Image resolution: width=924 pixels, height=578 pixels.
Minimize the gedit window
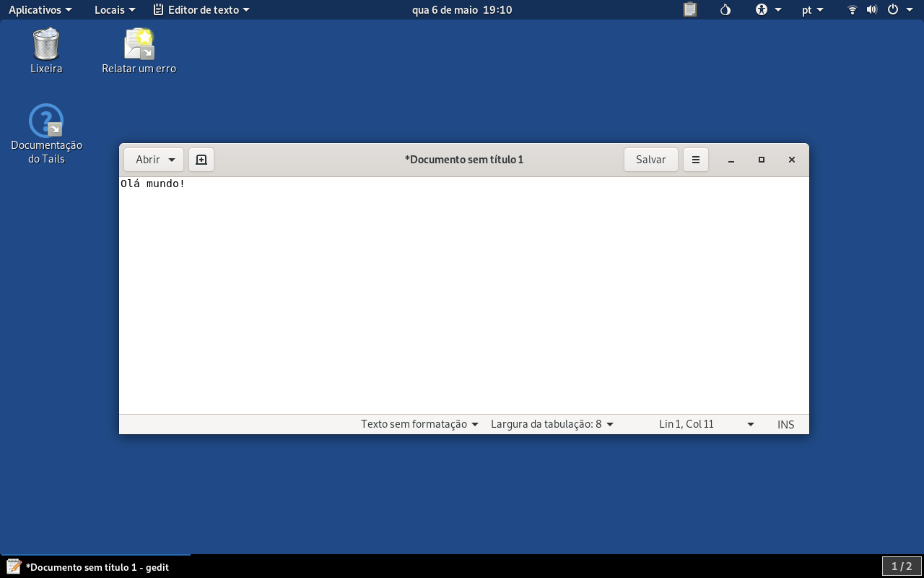point(731,160)
